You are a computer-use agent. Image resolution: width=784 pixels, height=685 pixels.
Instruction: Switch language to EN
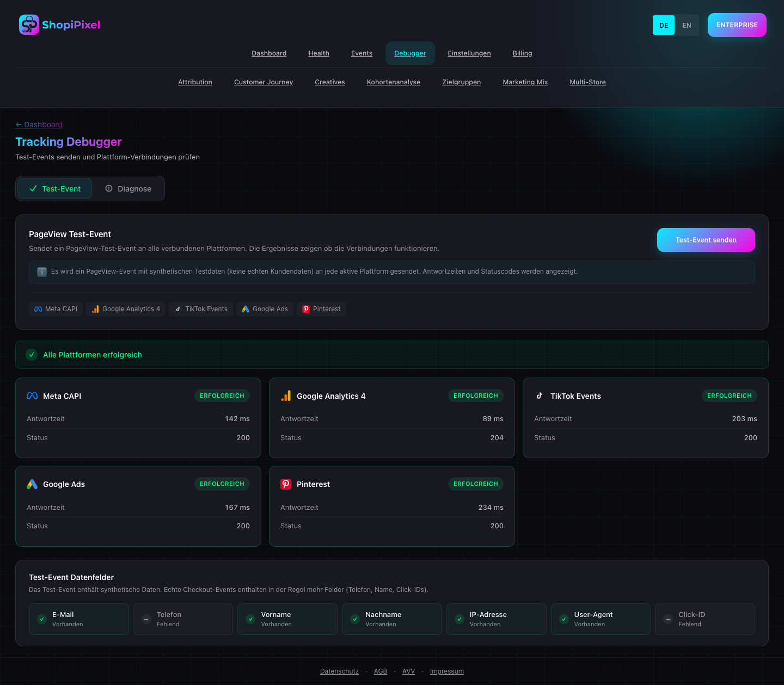687,26
